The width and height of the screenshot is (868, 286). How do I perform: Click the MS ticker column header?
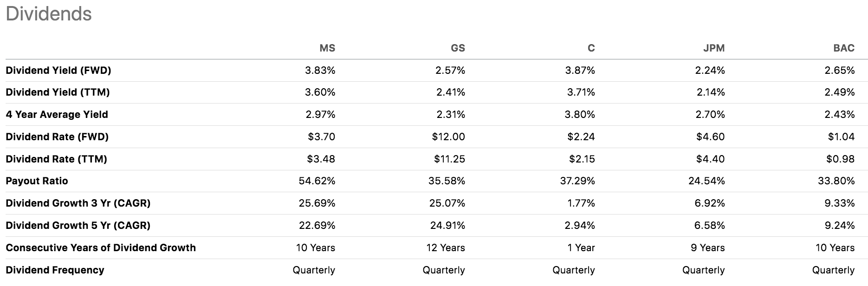327,48
